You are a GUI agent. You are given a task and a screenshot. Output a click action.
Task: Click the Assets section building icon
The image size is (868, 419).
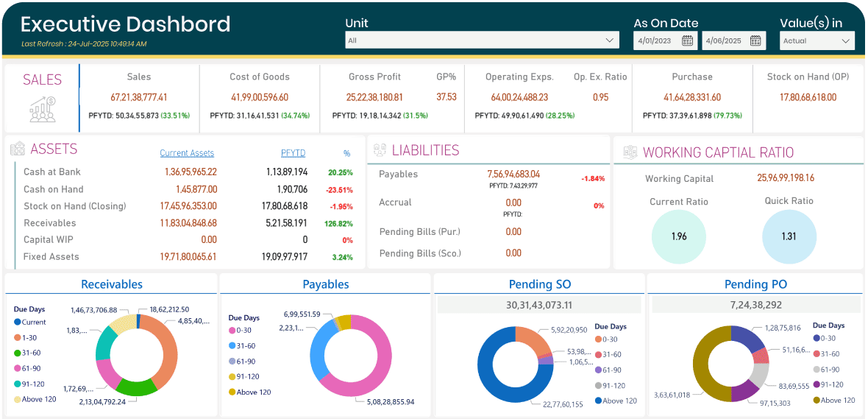18,149
